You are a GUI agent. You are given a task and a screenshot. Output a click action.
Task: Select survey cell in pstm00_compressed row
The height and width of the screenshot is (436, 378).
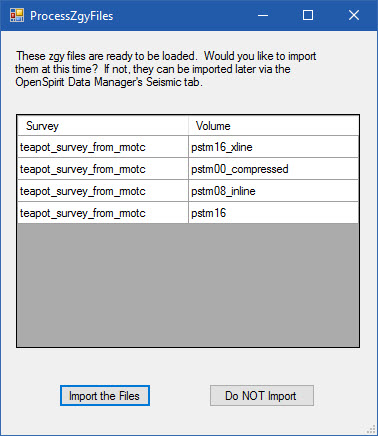point(103,169)
